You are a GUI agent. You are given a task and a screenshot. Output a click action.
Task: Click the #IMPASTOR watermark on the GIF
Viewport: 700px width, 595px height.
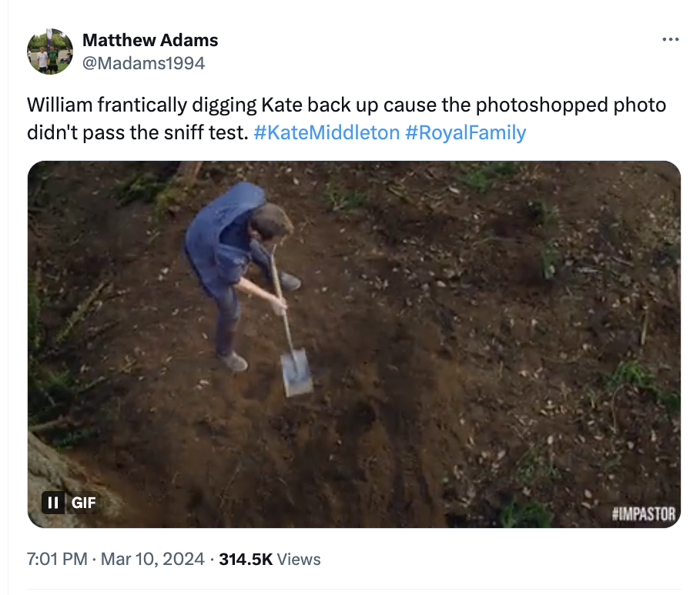[645, 512]
